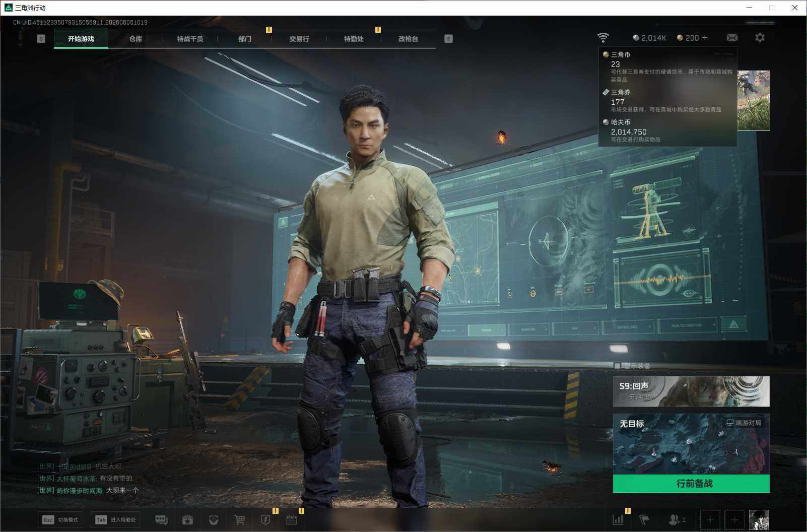
Task: Click the second empty teammate plus slot
Action: (734, 520)
